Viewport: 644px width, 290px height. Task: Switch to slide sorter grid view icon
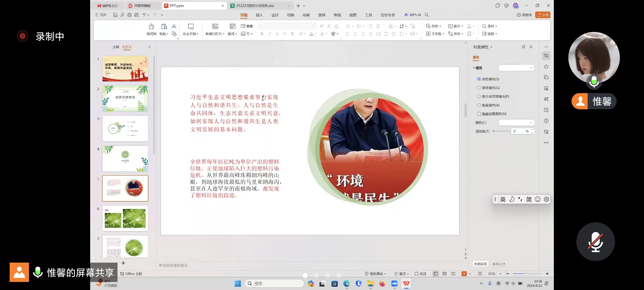pos(444,274)
